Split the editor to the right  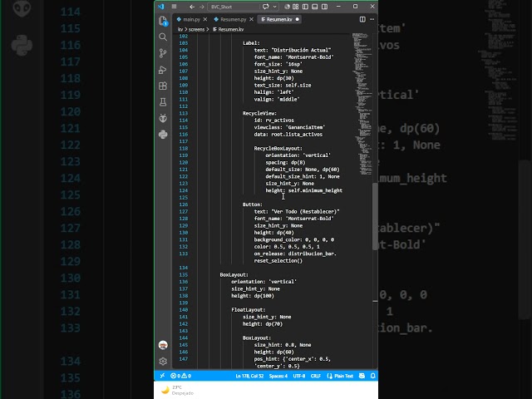coord(362,19)
